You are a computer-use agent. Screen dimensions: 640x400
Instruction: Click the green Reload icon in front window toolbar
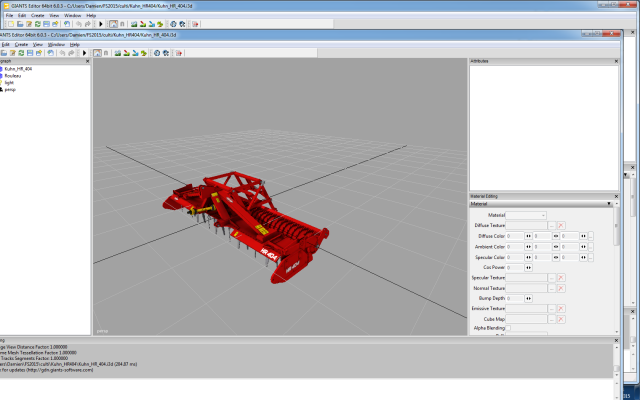[21, 53]
